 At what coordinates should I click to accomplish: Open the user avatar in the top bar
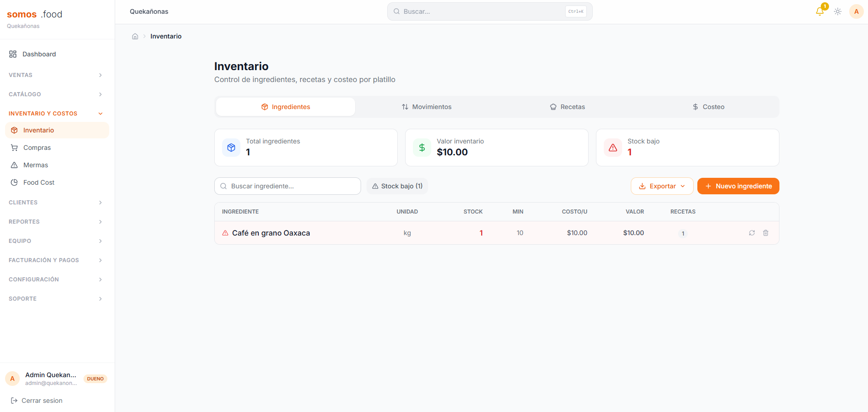pyautogui.click(x=856, y=11)
